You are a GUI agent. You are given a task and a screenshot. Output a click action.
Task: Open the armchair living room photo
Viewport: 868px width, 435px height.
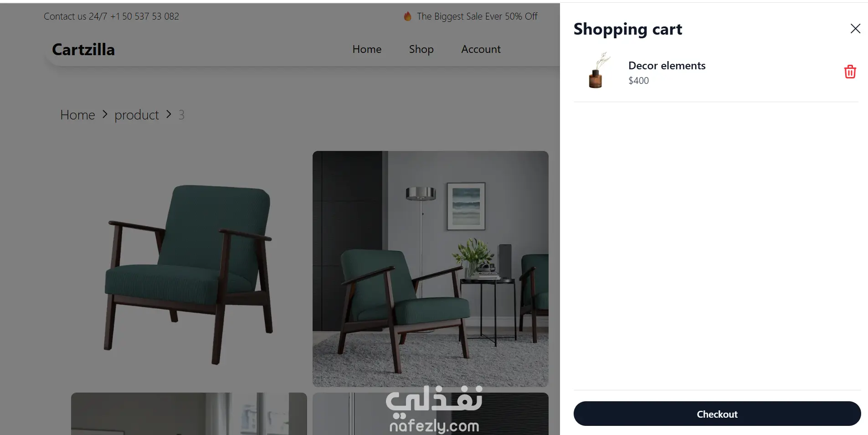click(x=431, y=269)
